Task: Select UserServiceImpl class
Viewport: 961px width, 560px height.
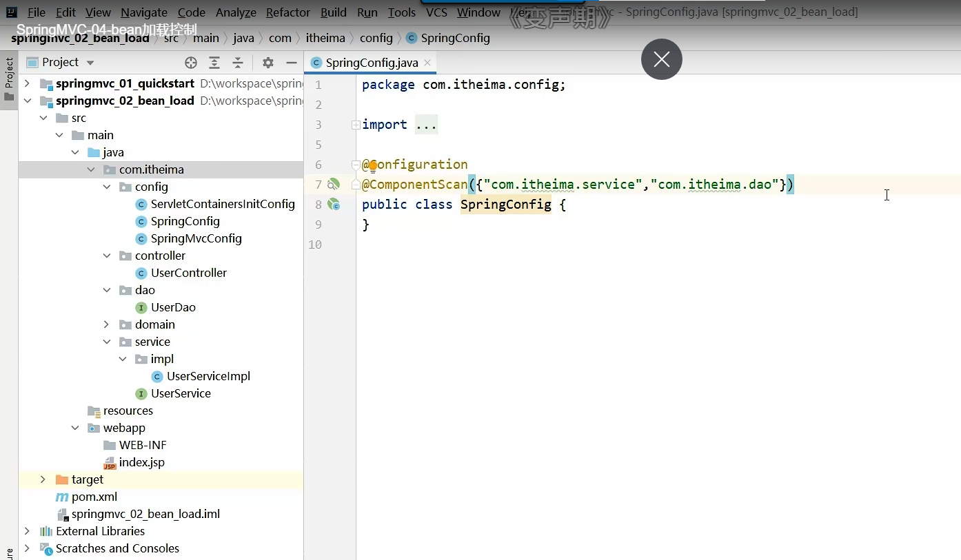Action: coord(208,376)
